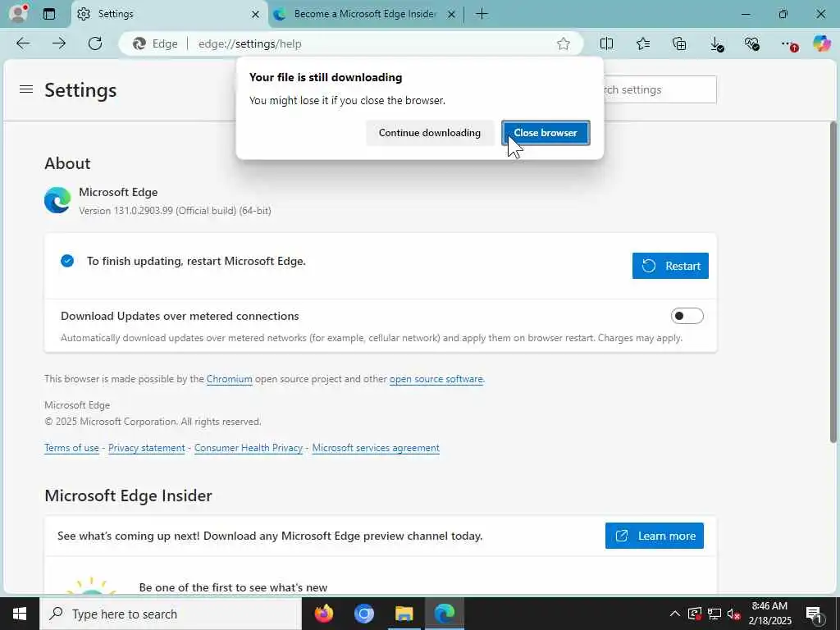Open the network status tray icon

(x=714, y=614)
